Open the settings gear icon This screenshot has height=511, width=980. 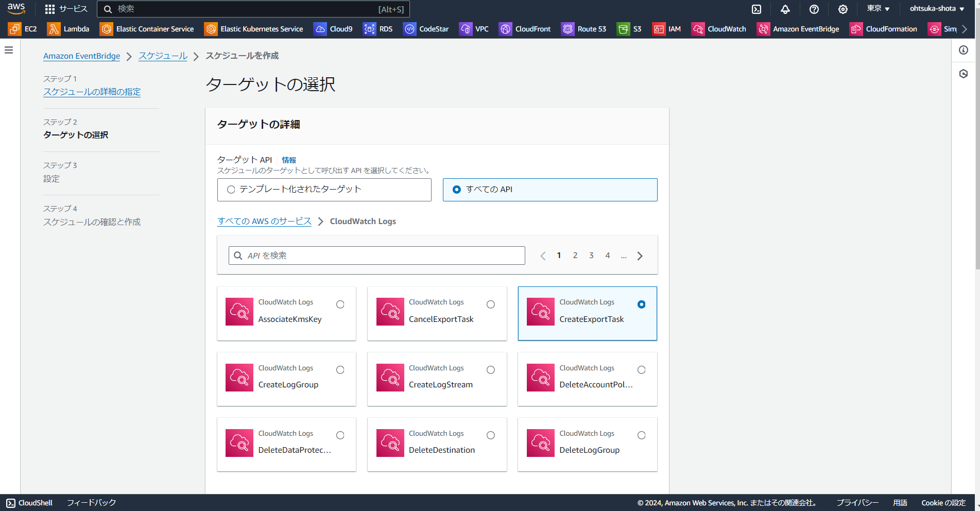(843, 9)
